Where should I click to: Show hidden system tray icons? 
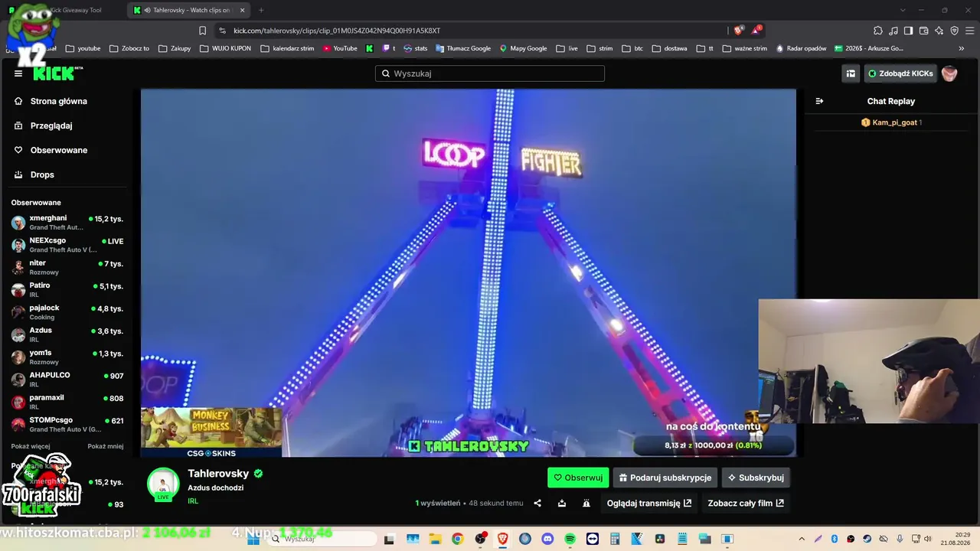click(x=802, y=539)
